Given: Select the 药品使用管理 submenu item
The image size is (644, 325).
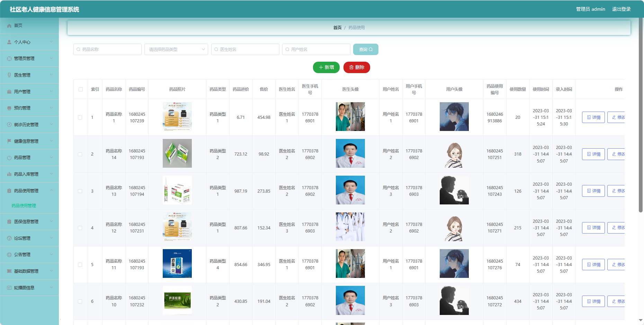Looking at the screenshot, I should tap(24, 206).
